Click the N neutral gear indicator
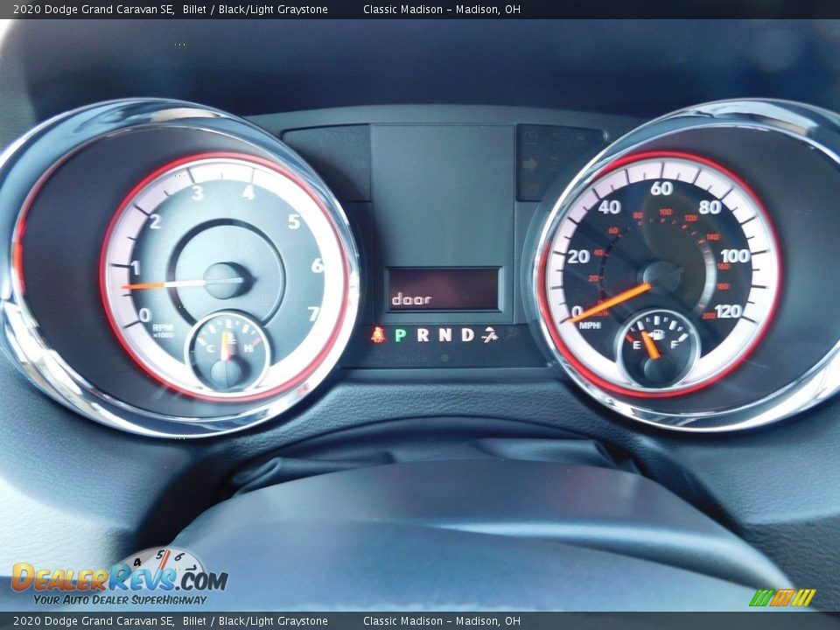840x630 pixels. tap(445, 334)
